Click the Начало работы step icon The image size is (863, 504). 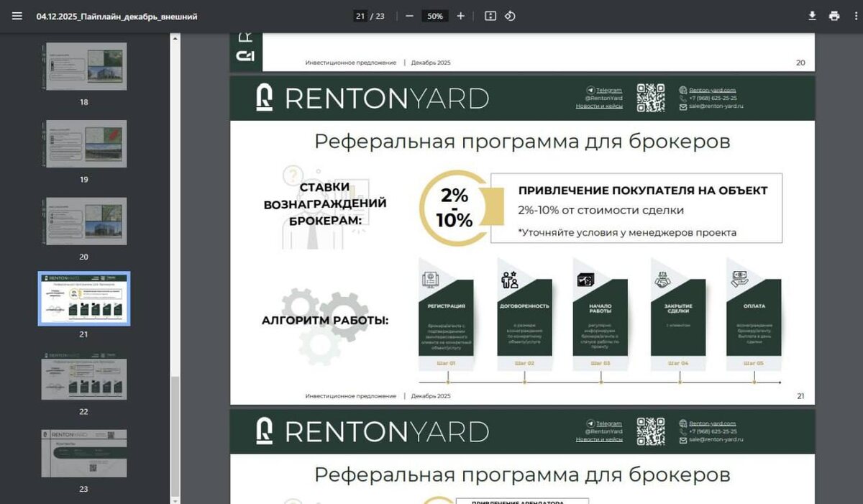click(586, 280)
